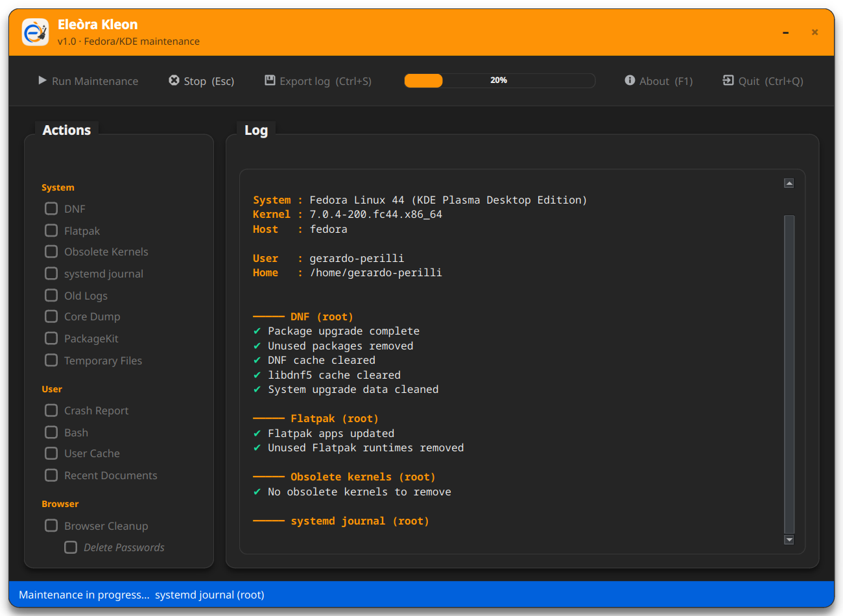Viewport: 843px width, 616px height.
Task: Click the circled X Stop icon
Action: (x=174, y=80)
